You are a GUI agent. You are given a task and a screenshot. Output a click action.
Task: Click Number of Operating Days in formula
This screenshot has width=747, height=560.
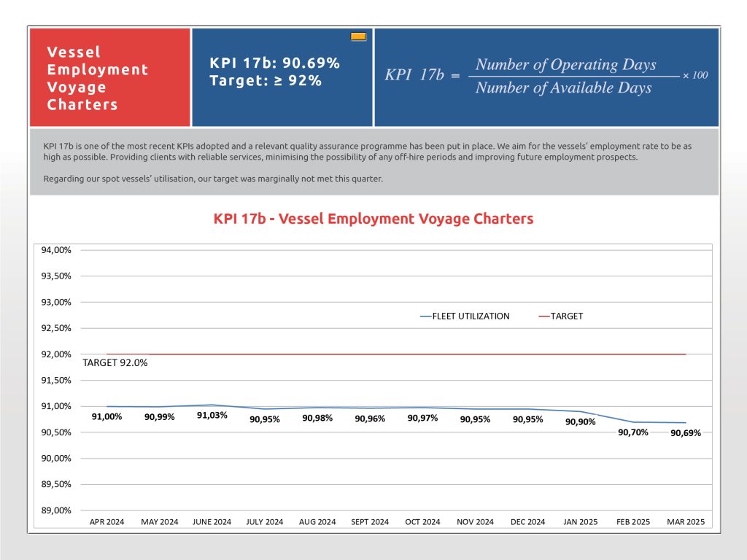[x=565, y=64]
